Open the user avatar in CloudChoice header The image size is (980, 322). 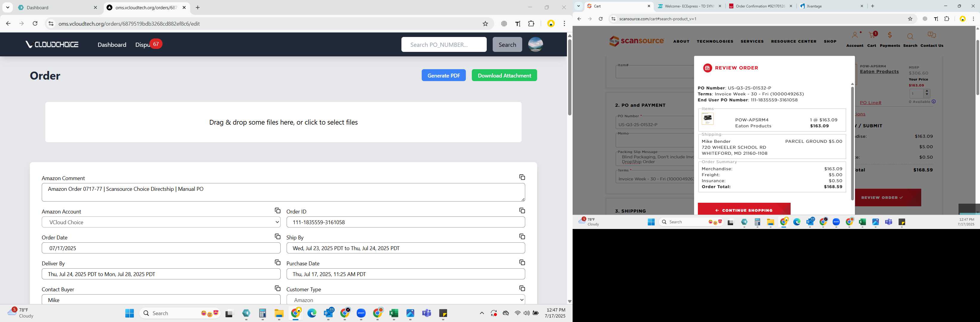tap(535, 44)
